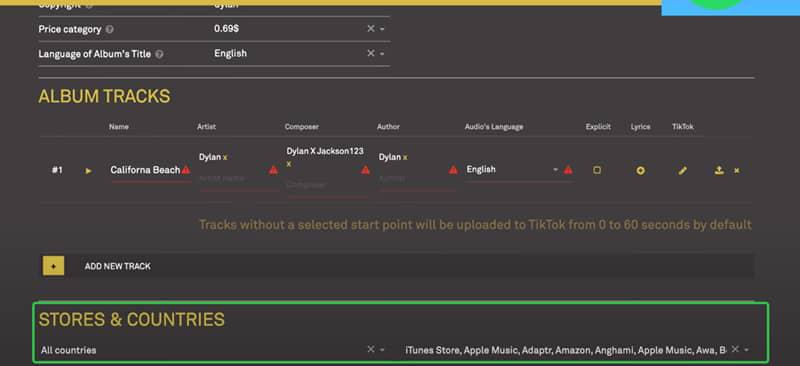Edit TikTok start point with pencil icon
This screenshot has width=800, height=366.
(x=683, y=170)
